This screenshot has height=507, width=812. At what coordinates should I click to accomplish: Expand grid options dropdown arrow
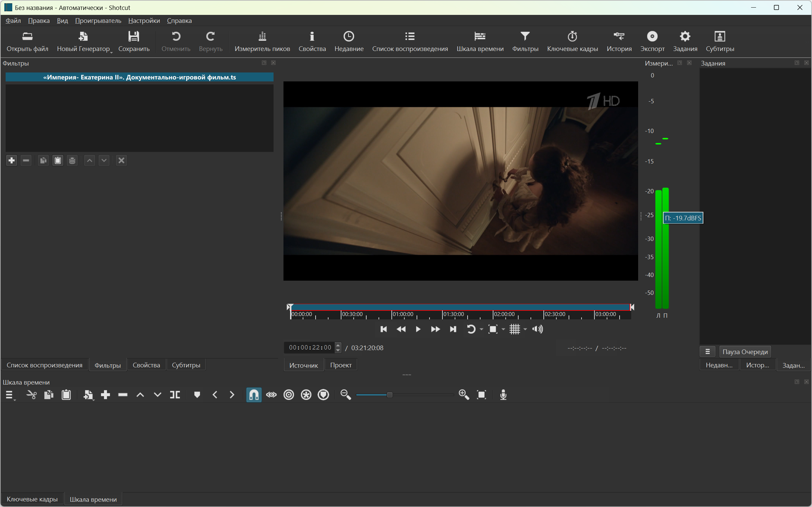click(x=526, y=329)
